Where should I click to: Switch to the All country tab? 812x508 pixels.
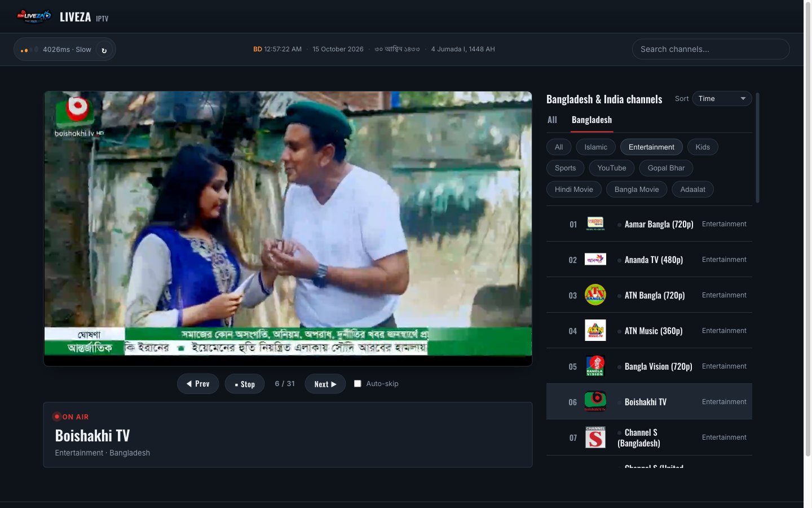pos(552,120)
